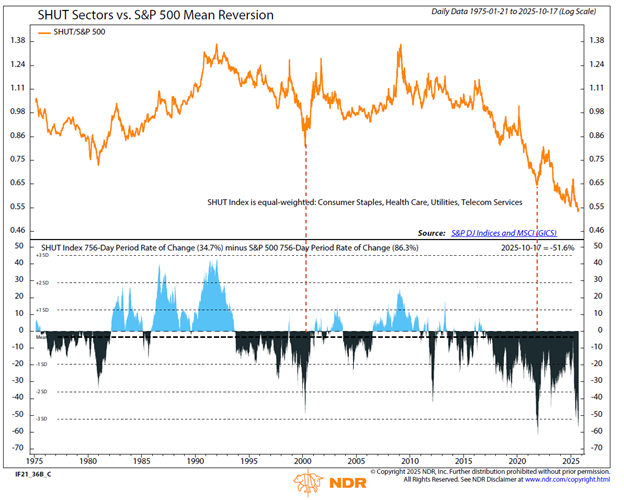This screenshot has width=624, height=500.
Task: Open the S&P DJ Indices and MSCI (GICS) link
Action: click(x=517, y=231)
